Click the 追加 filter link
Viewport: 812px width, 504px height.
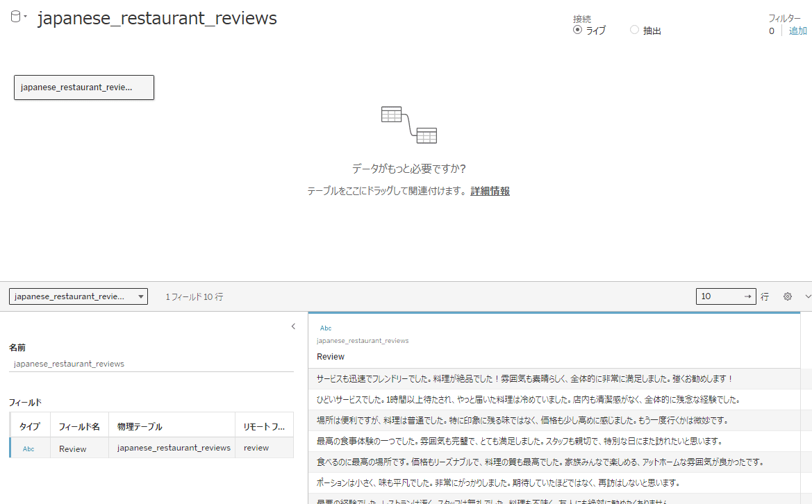[797, 31]
